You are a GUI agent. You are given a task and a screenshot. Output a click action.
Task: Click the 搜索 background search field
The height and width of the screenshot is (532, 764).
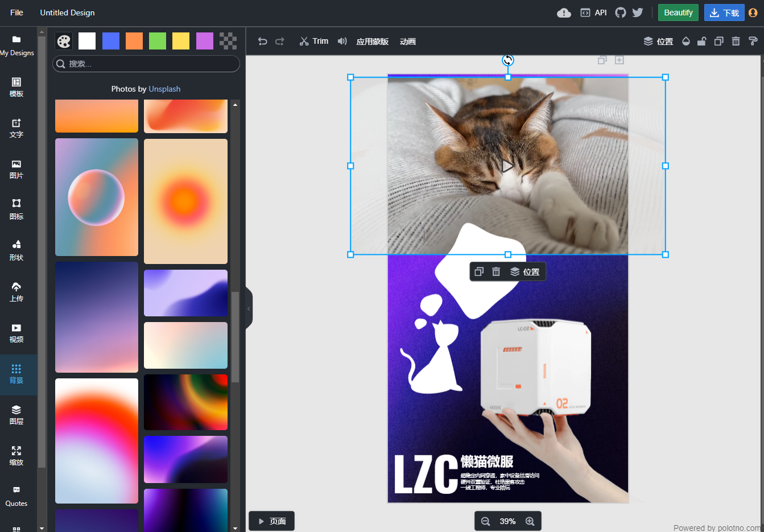pos(146,64)
